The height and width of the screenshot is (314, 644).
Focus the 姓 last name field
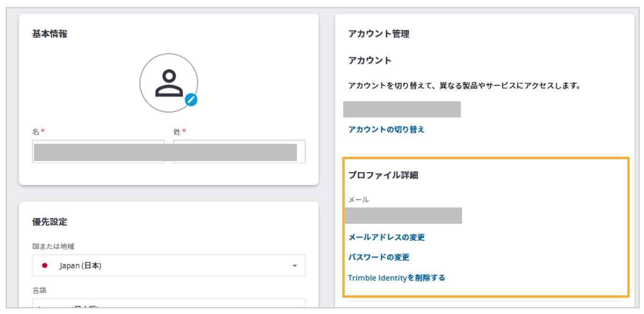click(239, 152)
